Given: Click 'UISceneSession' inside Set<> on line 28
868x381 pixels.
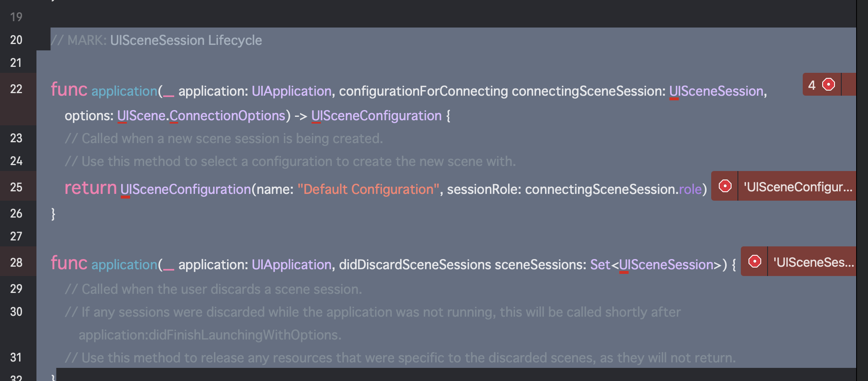Looking at the screenshot, I should point(666,265).
